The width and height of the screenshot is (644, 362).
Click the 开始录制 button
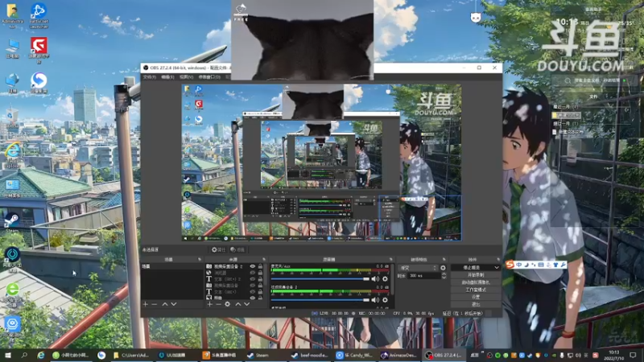coord(476,275)
